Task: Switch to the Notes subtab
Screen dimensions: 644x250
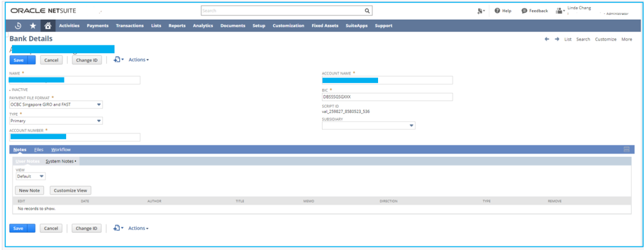Action: click(x=20, y=150)
